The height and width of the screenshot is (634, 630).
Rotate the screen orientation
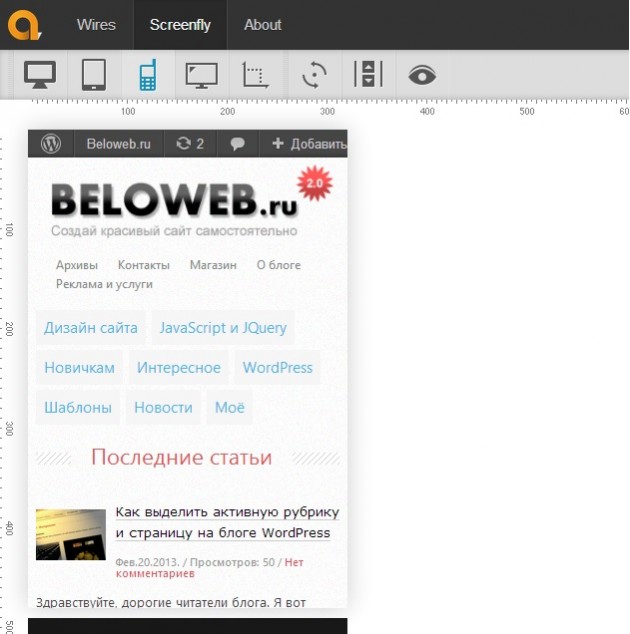point(314,75)
